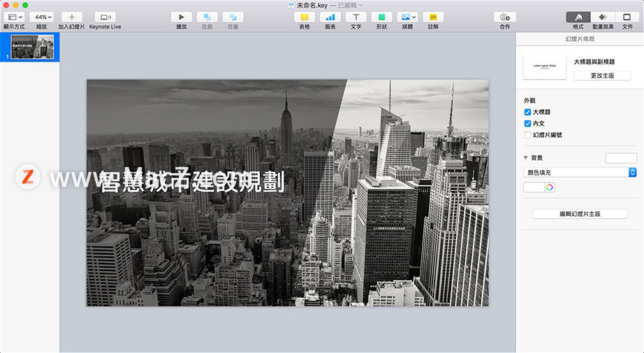Click the 大標題與副標題 layout name

coord(594,62)
